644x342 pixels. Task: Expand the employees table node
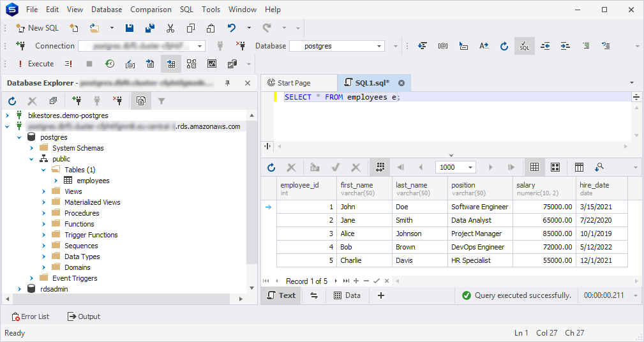tap(56, 181)
